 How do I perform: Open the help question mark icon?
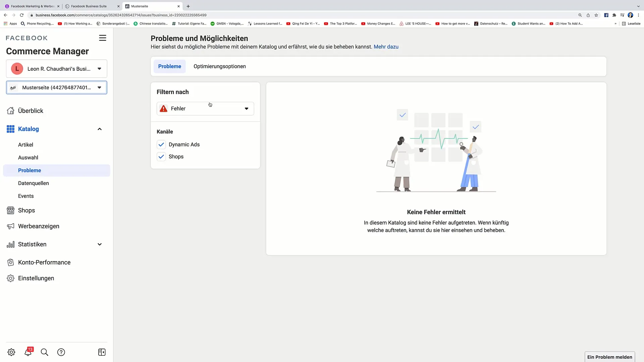[61, 352]
